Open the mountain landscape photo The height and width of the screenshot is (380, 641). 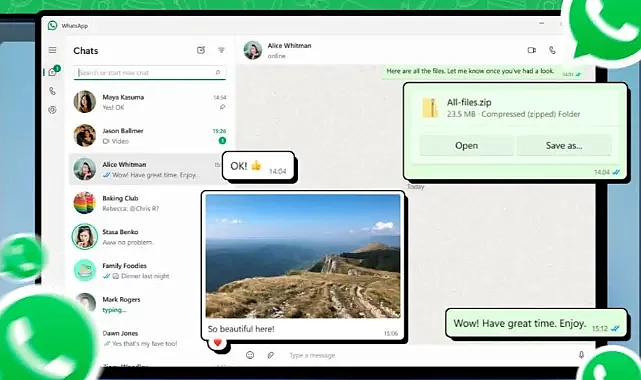point(303,256)
